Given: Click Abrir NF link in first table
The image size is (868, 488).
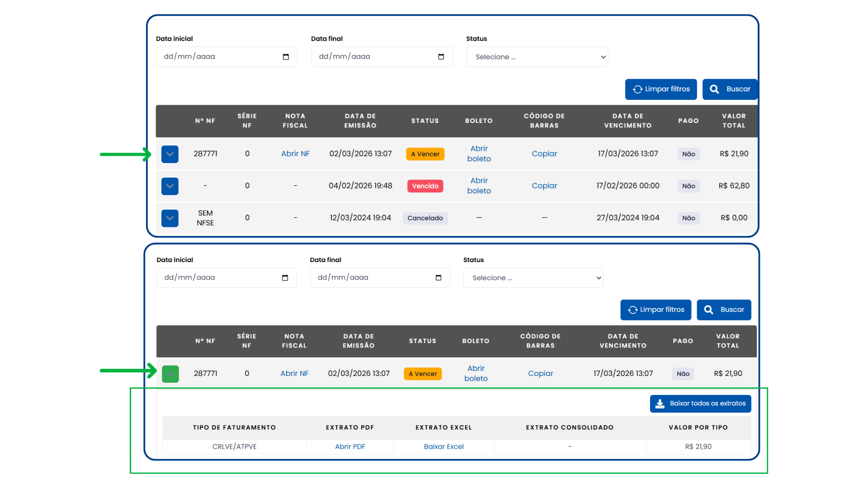Looking at the screenshot, I should click(x=295, y=154).
